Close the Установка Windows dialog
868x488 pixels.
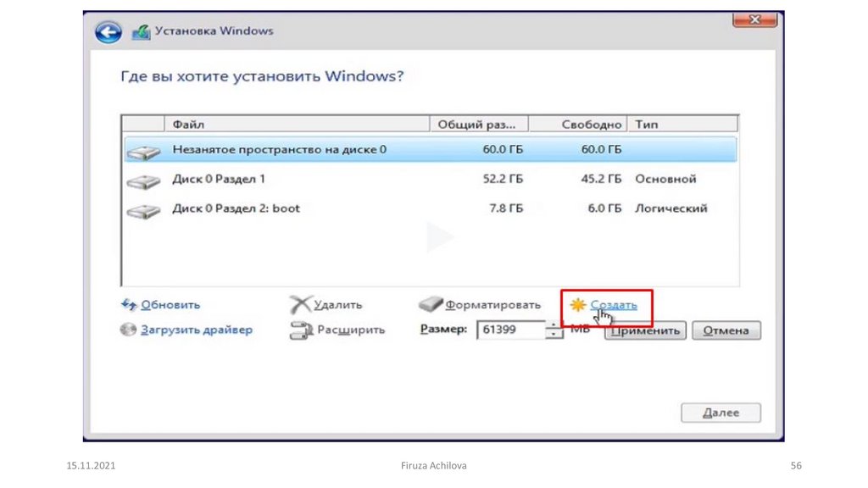(x=755, y=19)
